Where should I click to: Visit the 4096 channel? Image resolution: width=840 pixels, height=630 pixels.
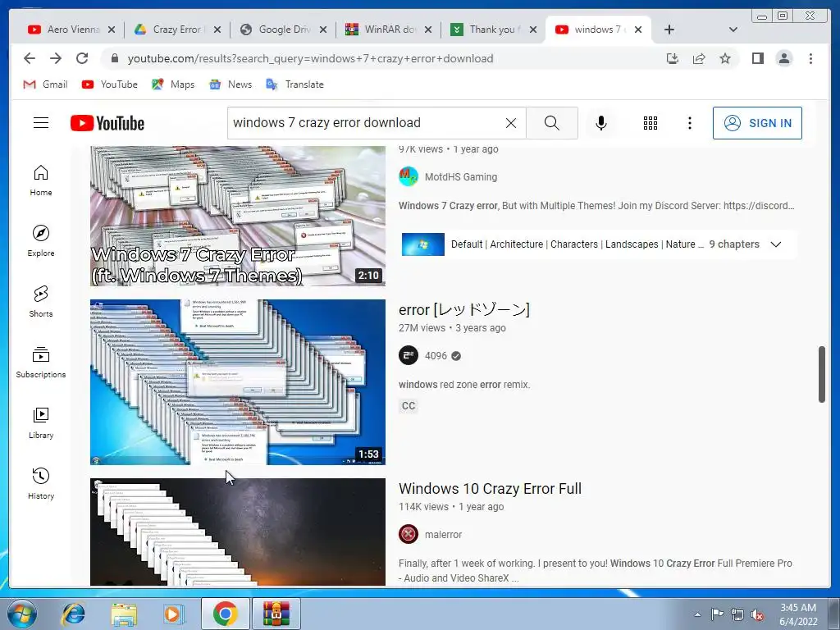(x=436, y=356)
